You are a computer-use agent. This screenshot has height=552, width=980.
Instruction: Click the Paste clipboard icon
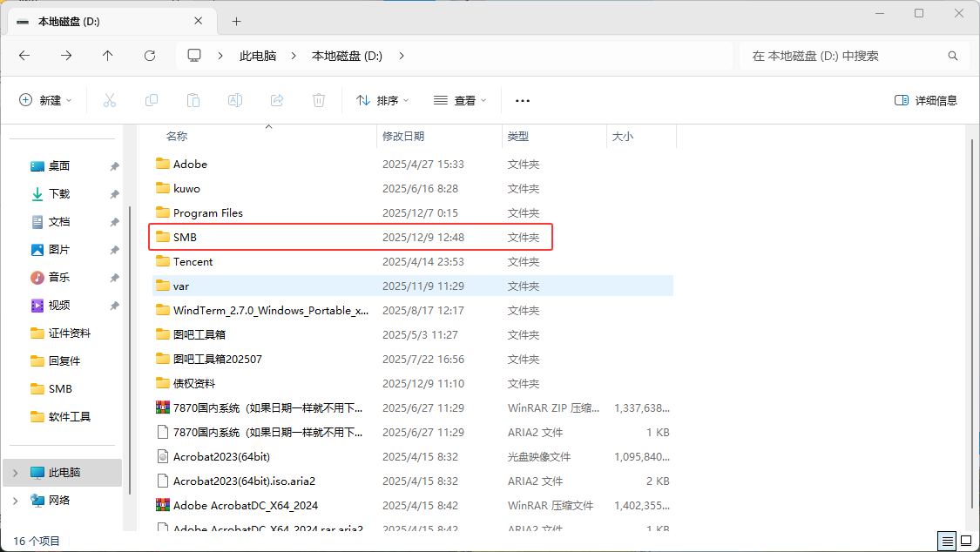193,100
